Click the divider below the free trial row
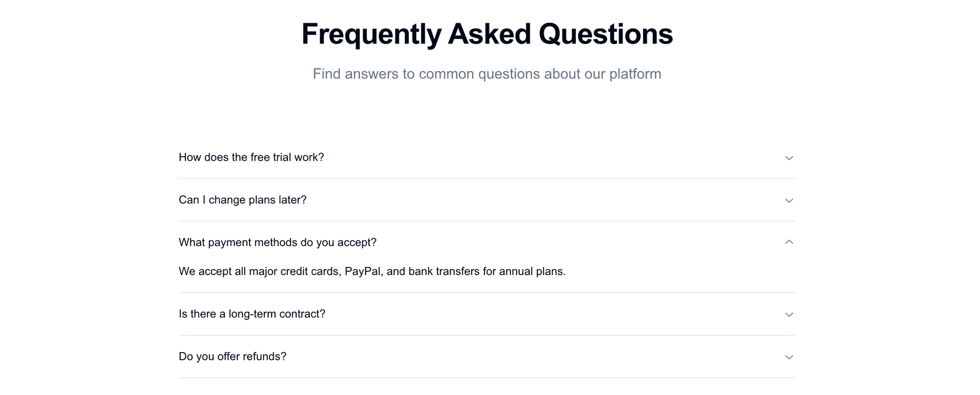 (x=486, y=178)
